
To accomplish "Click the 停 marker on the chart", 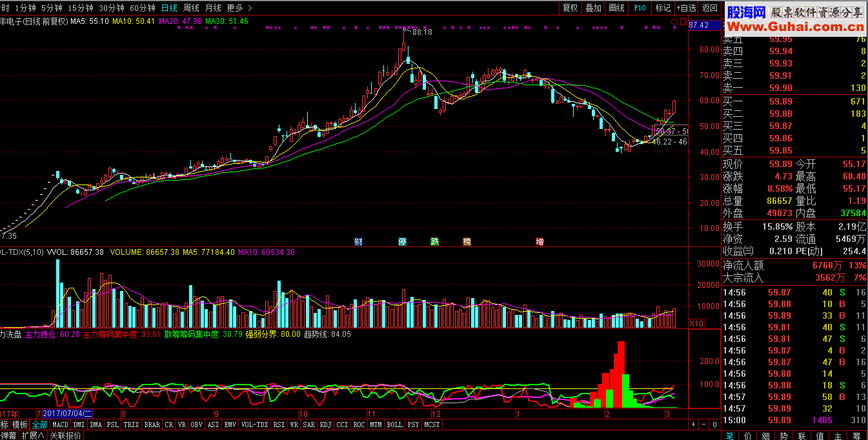I will [403, 242].
